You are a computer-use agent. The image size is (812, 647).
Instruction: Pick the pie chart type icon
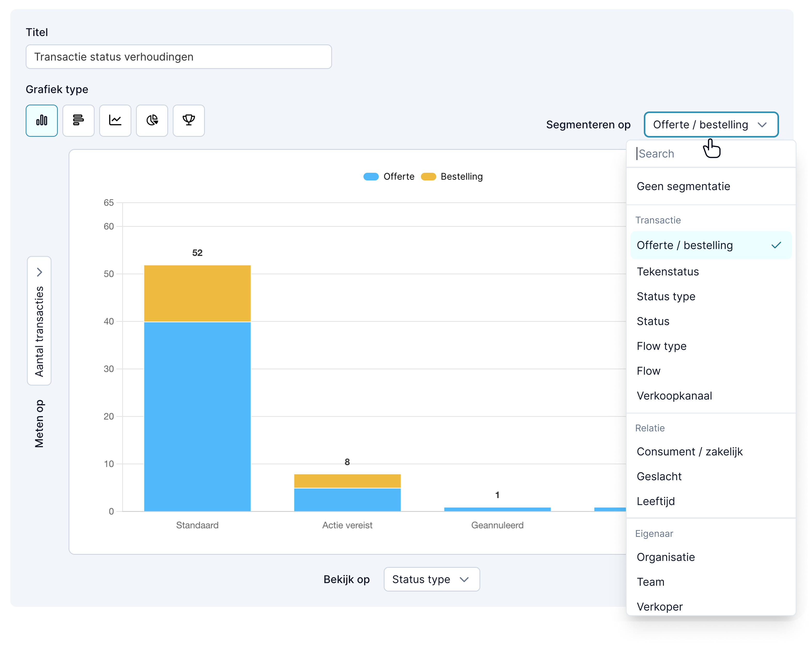click(x=152, y=121)
